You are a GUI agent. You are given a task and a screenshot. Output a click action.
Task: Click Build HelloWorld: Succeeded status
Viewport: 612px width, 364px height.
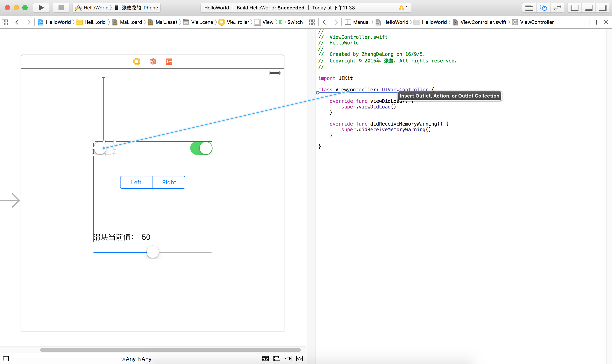pyautogui.click(x=270, y=8)
